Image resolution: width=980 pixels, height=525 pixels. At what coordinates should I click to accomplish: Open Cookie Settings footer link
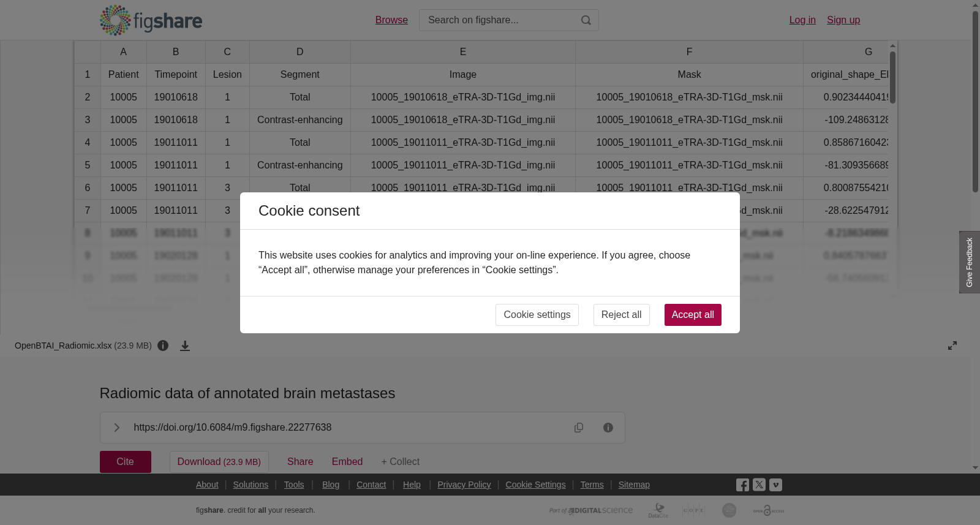(x=535, y=485)
